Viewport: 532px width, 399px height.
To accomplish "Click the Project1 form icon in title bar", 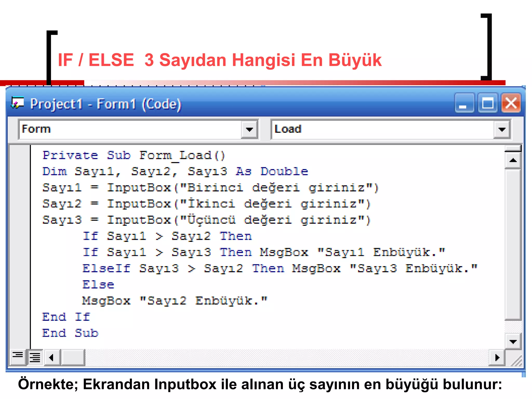I will [17, 103].
